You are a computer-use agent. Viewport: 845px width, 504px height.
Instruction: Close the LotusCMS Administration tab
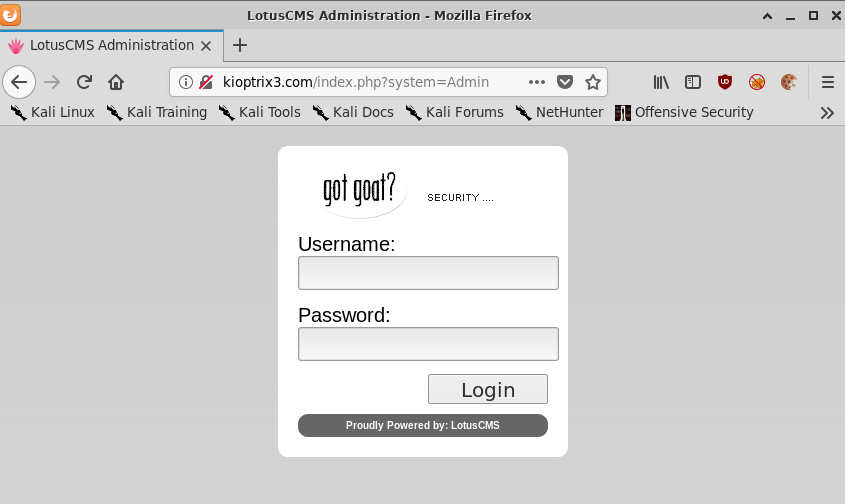click(207, 45)
